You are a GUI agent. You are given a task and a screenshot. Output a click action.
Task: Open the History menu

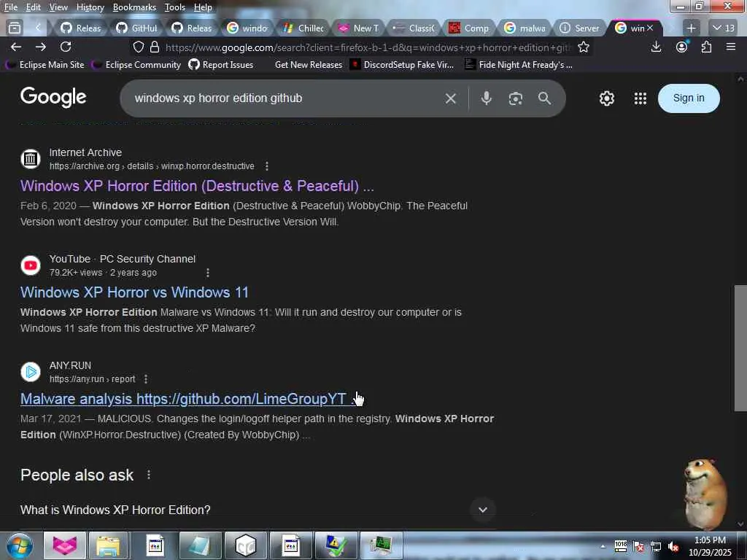[90, 7]
